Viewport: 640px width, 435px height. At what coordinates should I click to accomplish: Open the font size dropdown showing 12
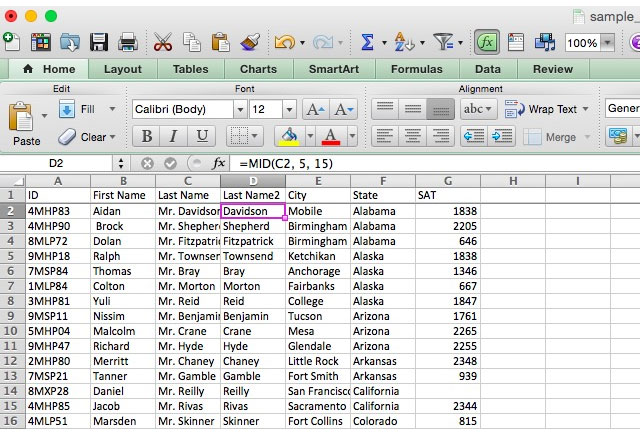[x=289, y=109]
